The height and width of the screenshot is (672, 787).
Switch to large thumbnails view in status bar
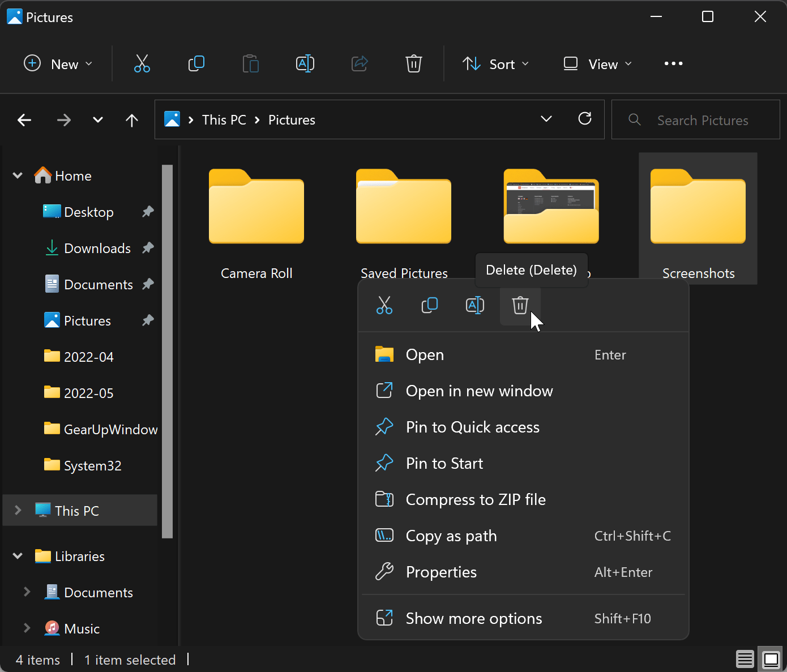coord(771,659)
